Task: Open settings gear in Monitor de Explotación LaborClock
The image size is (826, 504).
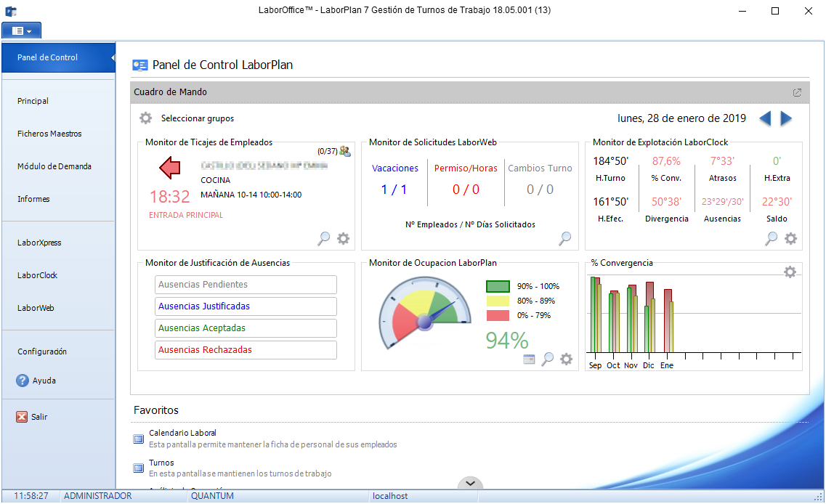Action: [790, 239]
